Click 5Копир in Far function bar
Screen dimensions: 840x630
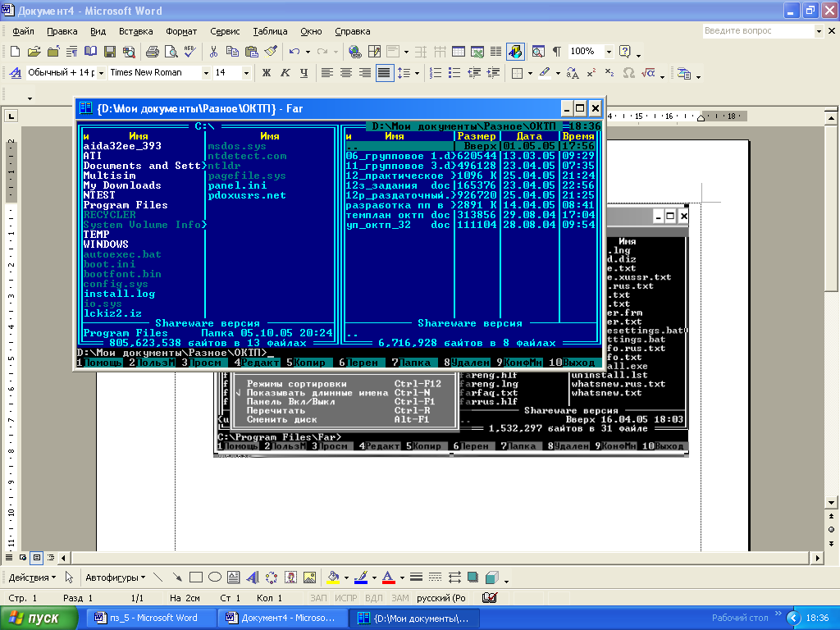(306, 363)
